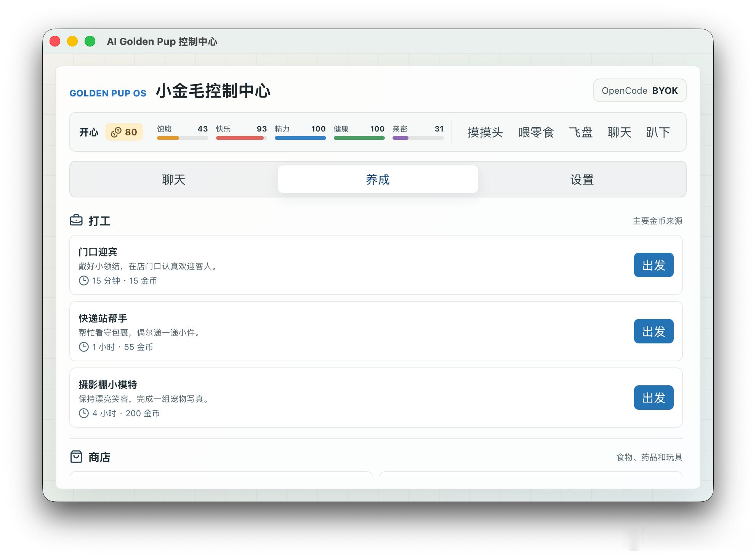Image resolution: width=756 pixels, height=558 pixels.
Task: Click the 饱腹 progress bar
Action: pos(183,138)
